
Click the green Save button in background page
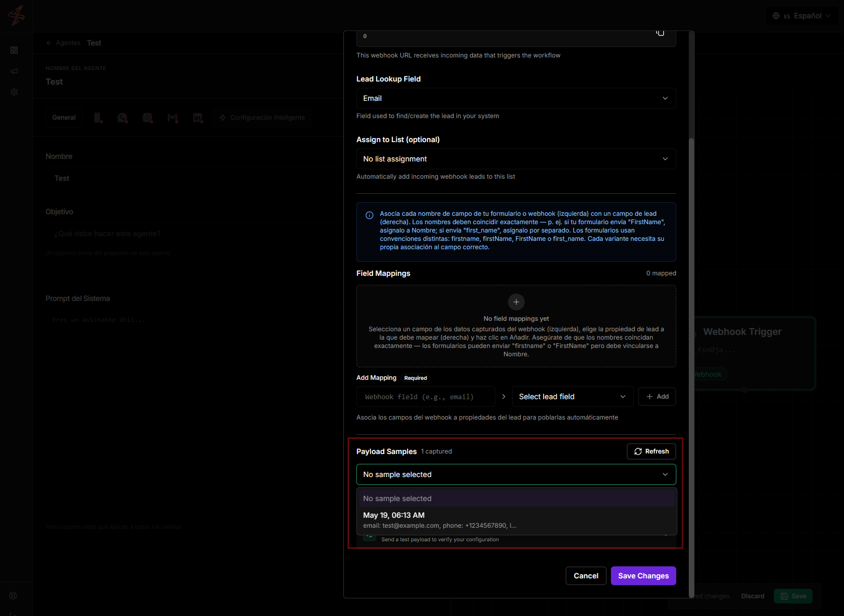click(x=793, y=596)
